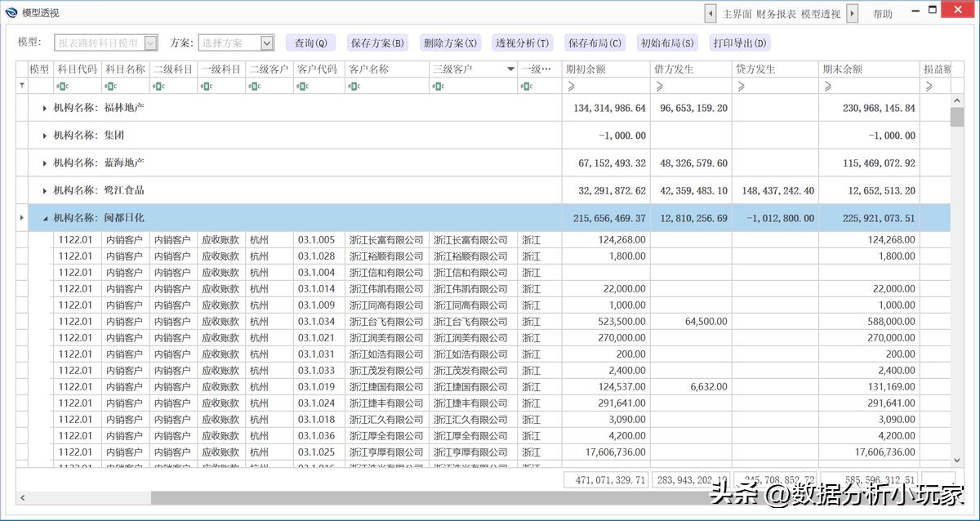Click the filter condition icon under 客户名称
Viewport: 980px width, 521px height.
(354, 86)
